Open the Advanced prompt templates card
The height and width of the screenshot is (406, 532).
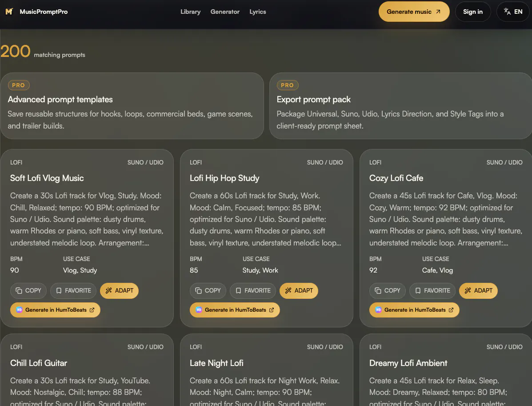(132, 105)
